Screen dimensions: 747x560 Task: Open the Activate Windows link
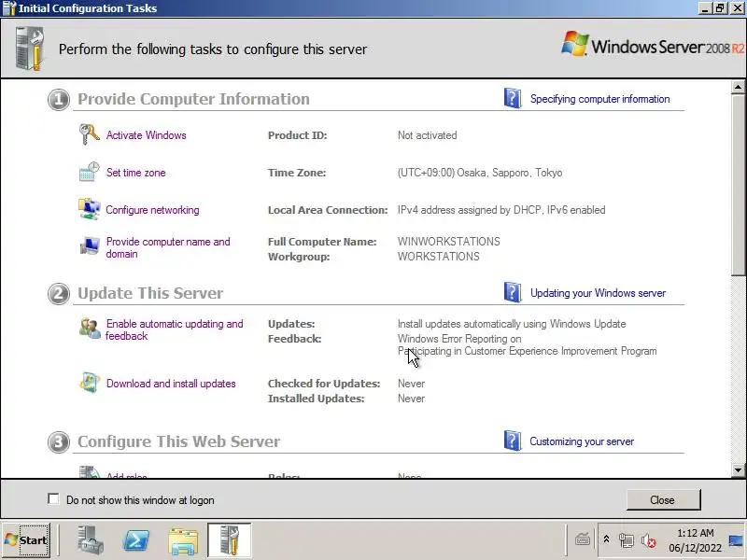tap(146, 134)
